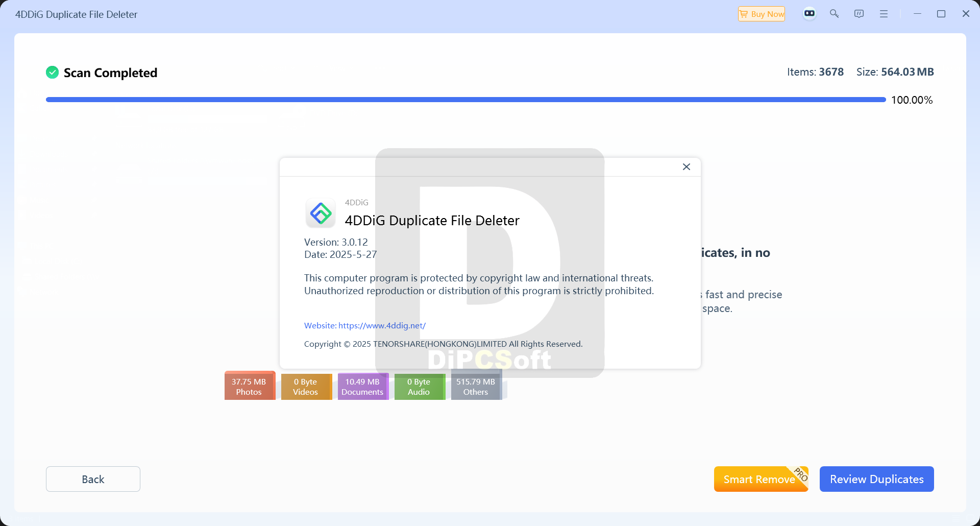Image resolution: width=980 pixels, height=526 pixels.
Task: Click the Size: 564.03 MB text
Action: 895,72
